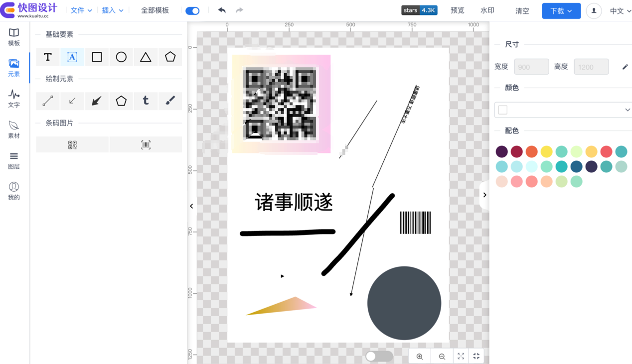This screenshot has height=364, width=632.
Task: Open the QR code generator
Action: (x=72, y=144)
